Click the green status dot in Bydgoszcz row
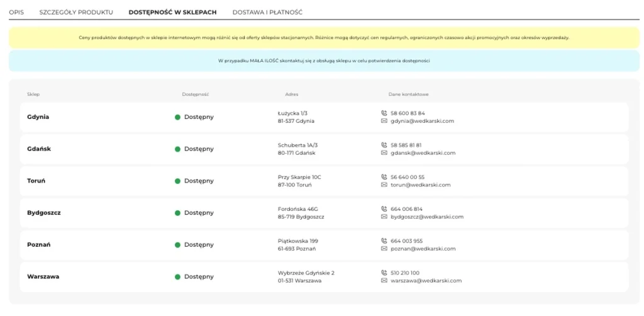This screenshot has height=316, width=644. pyautogui.click(x=177, y=213)
